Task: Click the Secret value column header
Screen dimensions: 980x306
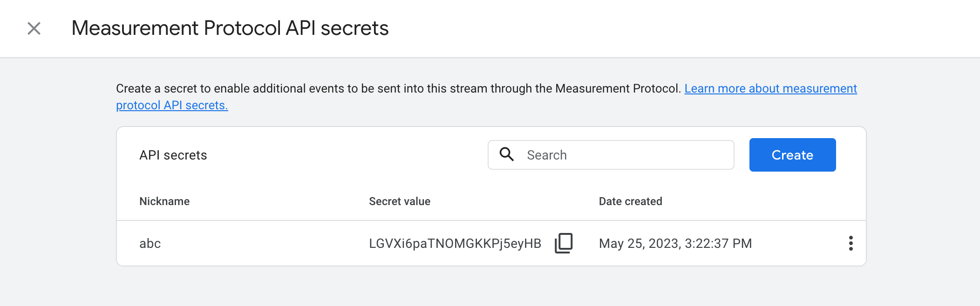Action: (399, 201)
